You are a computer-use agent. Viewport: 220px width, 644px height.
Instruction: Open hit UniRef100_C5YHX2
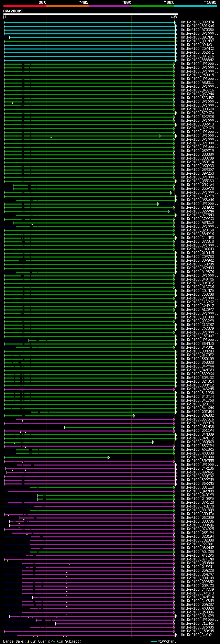(x=197, y=49)
